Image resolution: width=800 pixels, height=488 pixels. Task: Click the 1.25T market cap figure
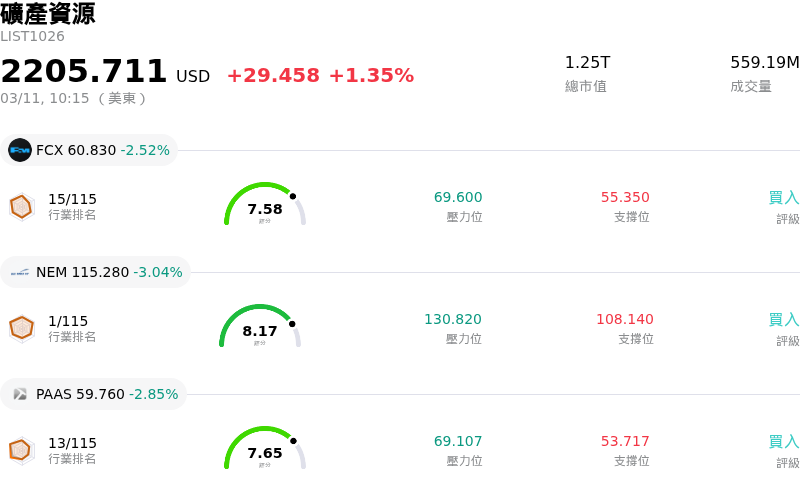pos(587,63)
